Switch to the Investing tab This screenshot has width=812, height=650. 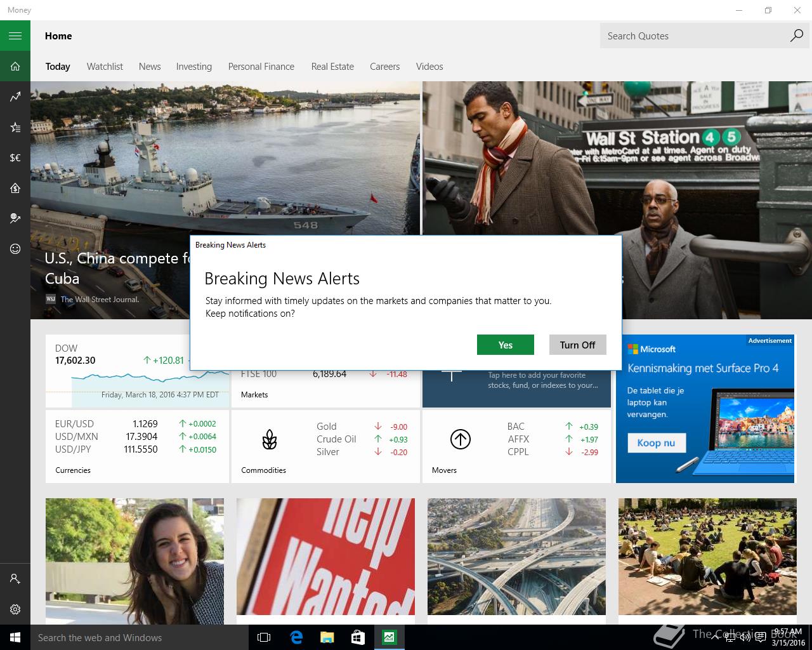pos(194,67)
